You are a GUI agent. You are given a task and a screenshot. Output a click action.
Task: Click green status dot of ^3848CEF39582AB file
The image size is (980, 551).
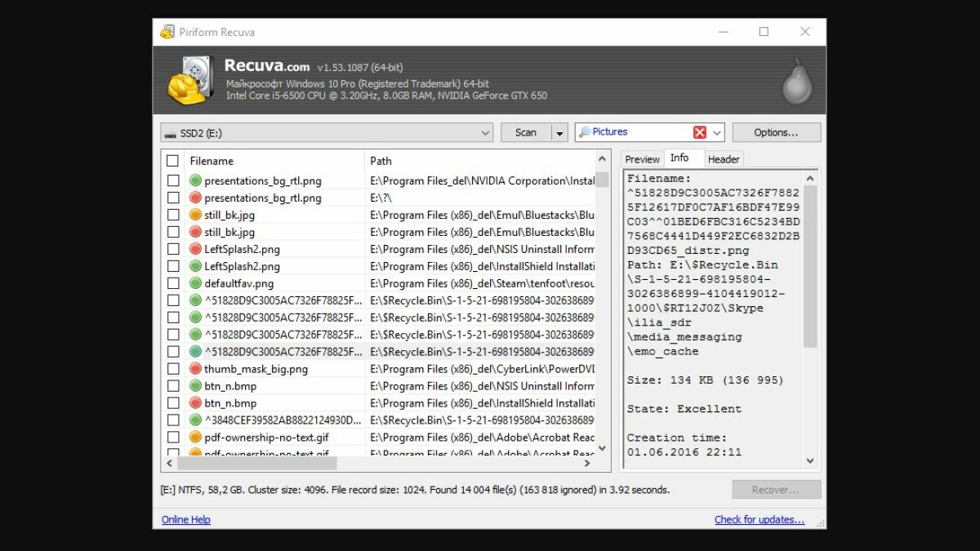click(x=195, y=420)
